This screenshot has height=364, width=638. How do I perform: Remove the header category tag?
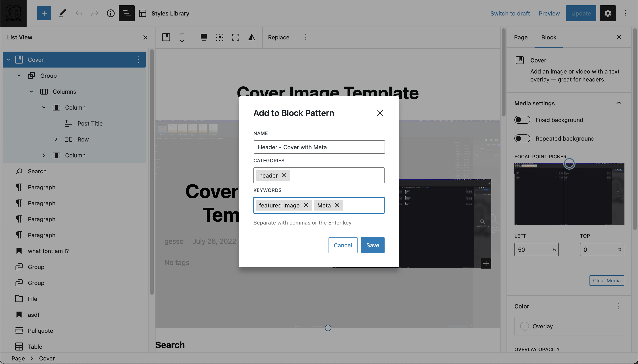pos(284,175)
